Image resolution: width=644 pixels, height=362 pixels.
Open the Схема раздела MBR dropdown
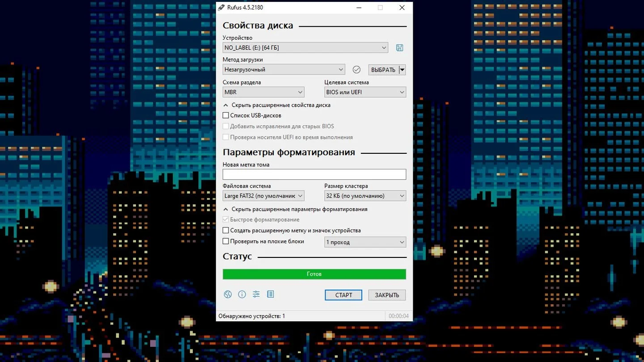coord(263,92)
